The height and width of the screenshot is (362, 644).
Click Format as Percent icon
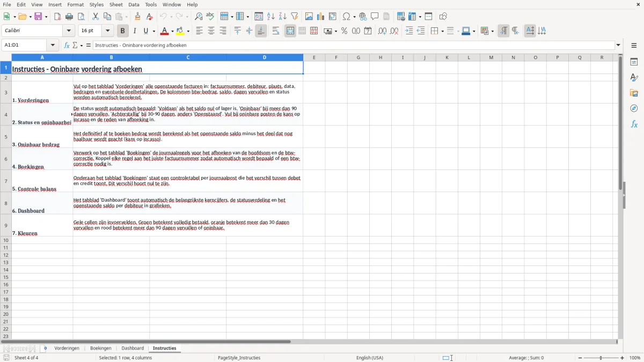pos(344,31)
